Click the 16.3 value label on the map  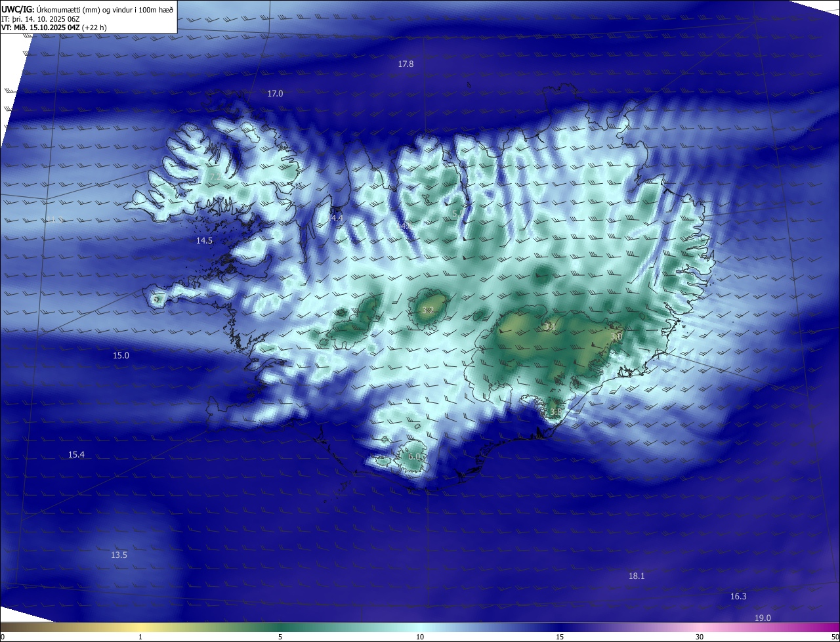pyautogui.click(x=738, y=596)
